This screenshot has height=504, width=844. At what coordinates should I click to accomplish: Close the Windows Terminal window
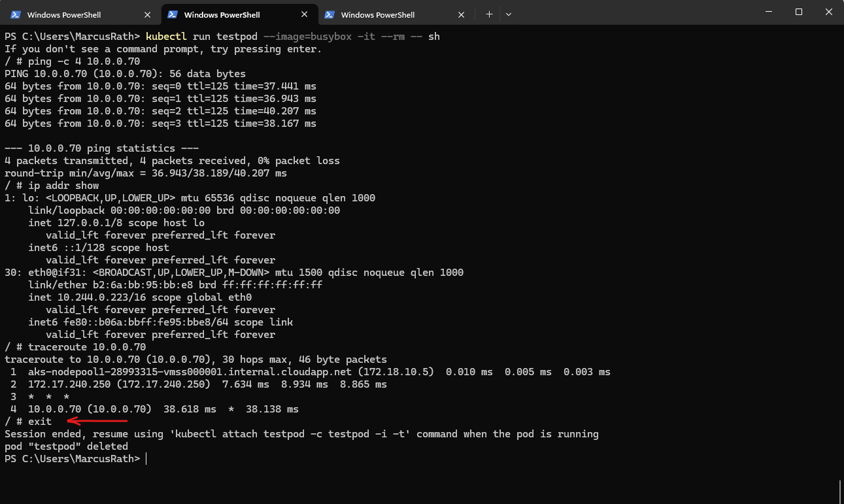click(x=828, y=12)
